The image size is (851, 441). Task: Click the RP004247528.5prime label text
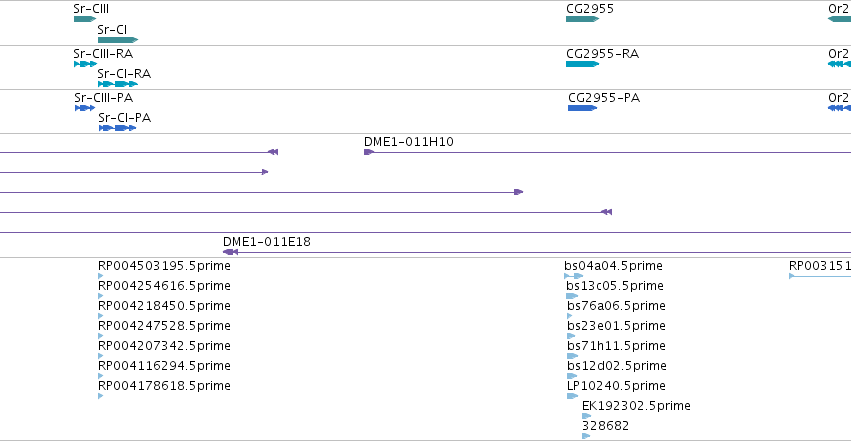click(x=164, y=326)
